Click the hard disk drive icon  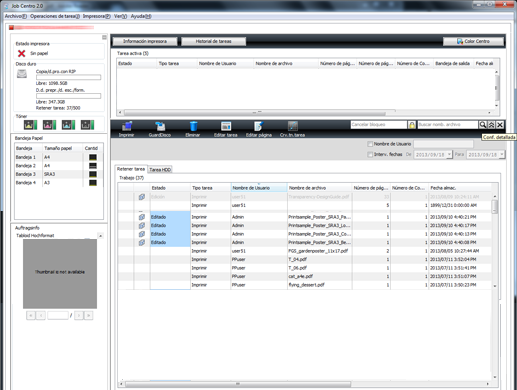(22, 74)
